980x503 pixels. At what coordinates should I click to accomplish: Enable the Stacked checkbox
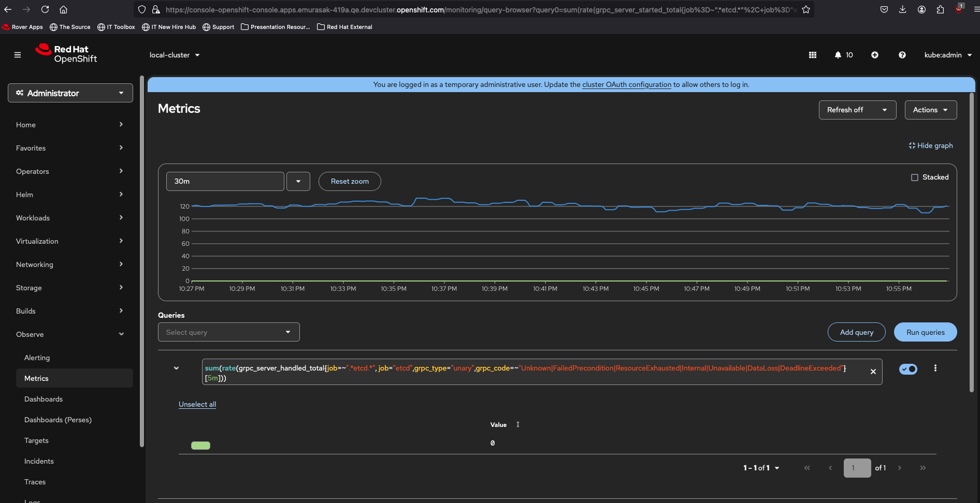point(915,177)
